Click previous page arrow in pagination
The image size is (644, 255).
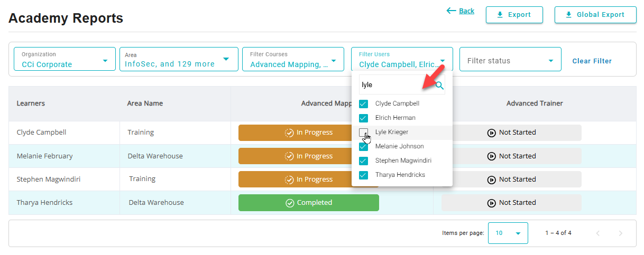click(598, 233)
